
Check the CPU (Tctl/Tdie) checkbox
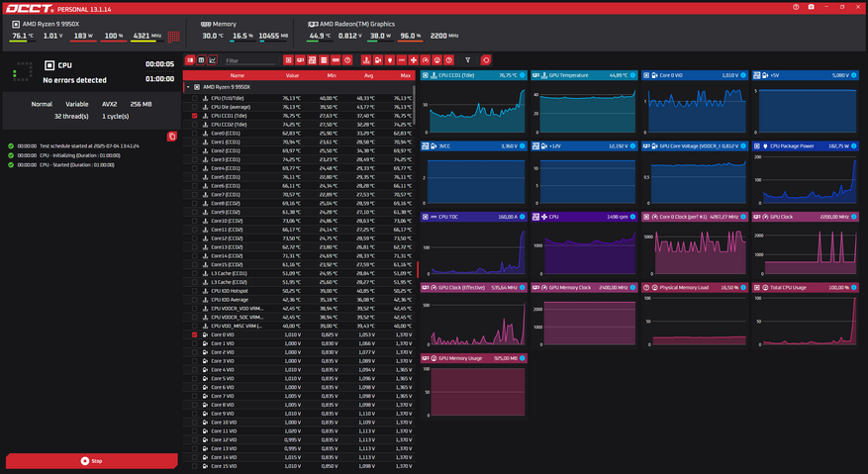(195, 98)
